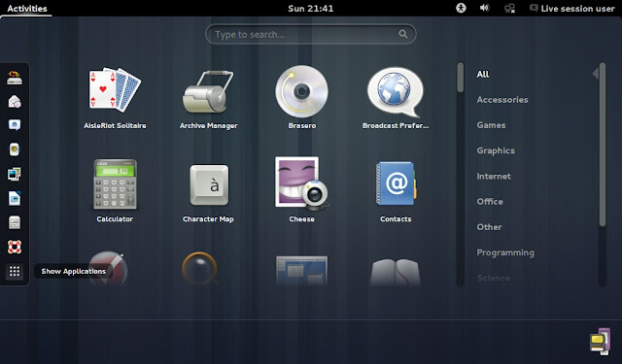The height and width of the screenshot is (364, 622).
Task: Launch the Calculator app
Action: (x=115, y=184)
